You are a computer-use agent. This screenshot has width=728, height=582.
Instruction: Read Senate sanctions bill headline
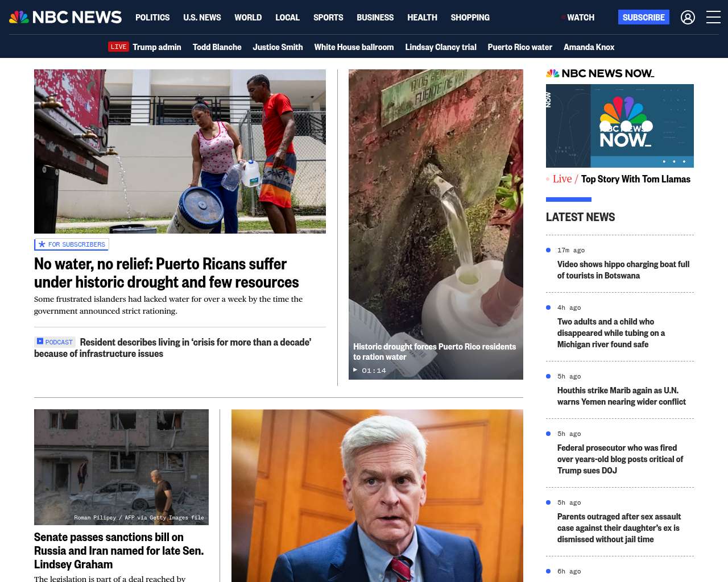tap(119, 551)
